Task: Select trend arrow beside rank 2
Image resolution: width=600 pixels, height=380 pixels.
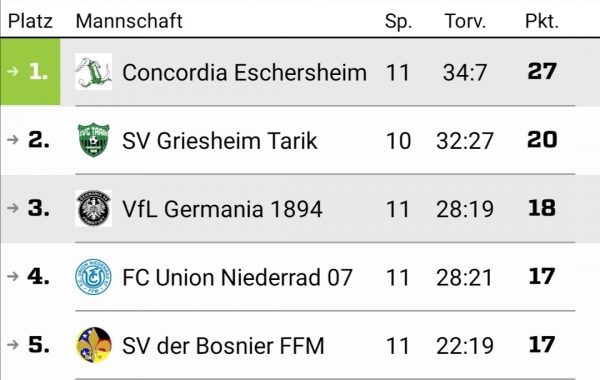Action: [13, 140]
